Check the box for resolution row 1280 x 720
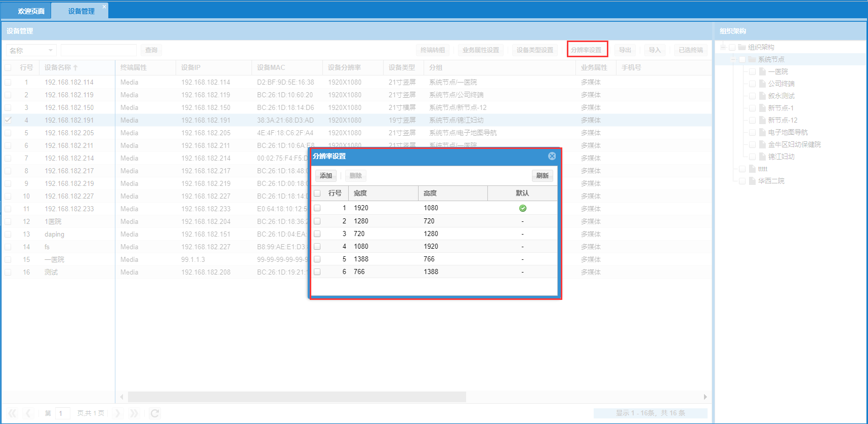868x424 pixels. click(317, 221)
